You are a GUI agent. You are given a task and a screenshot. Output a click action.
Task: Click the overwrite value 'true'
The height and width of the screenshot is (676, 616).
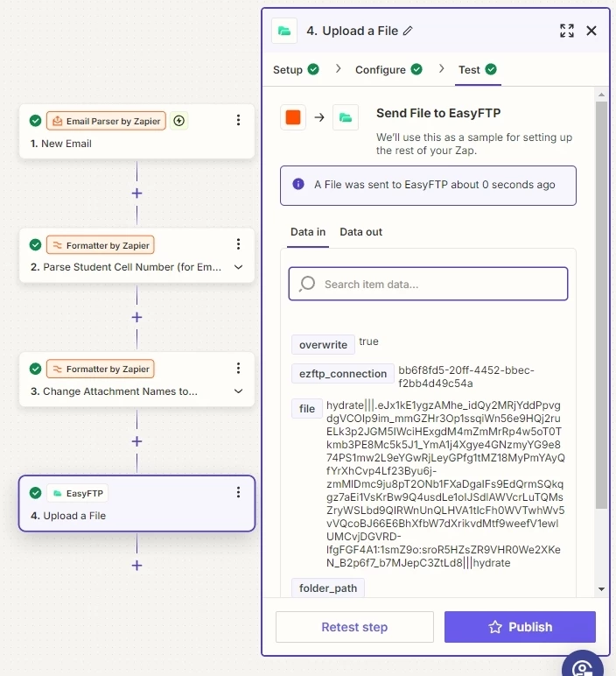click(368, 342)
